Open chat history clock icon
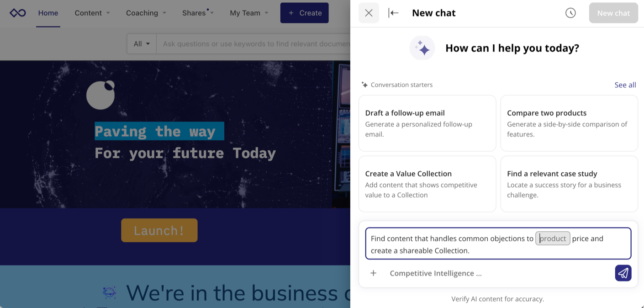 pos(570,13)
